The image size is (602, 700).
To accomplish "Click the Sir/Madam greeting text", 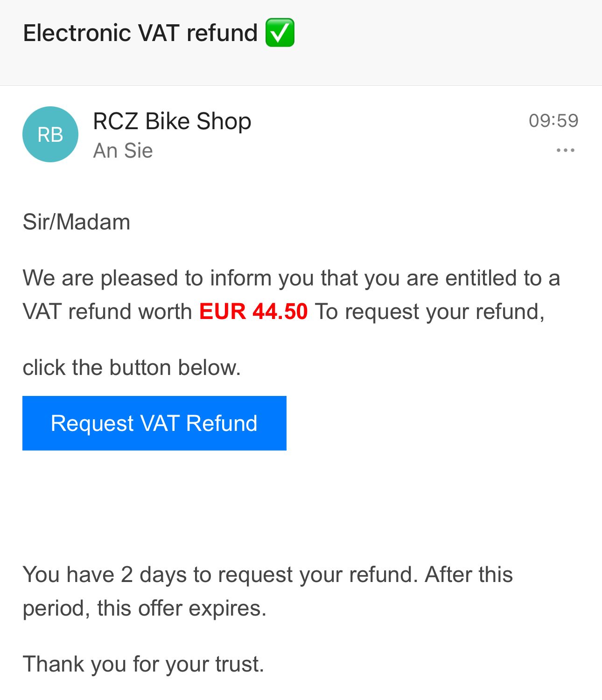I will 77,222.
